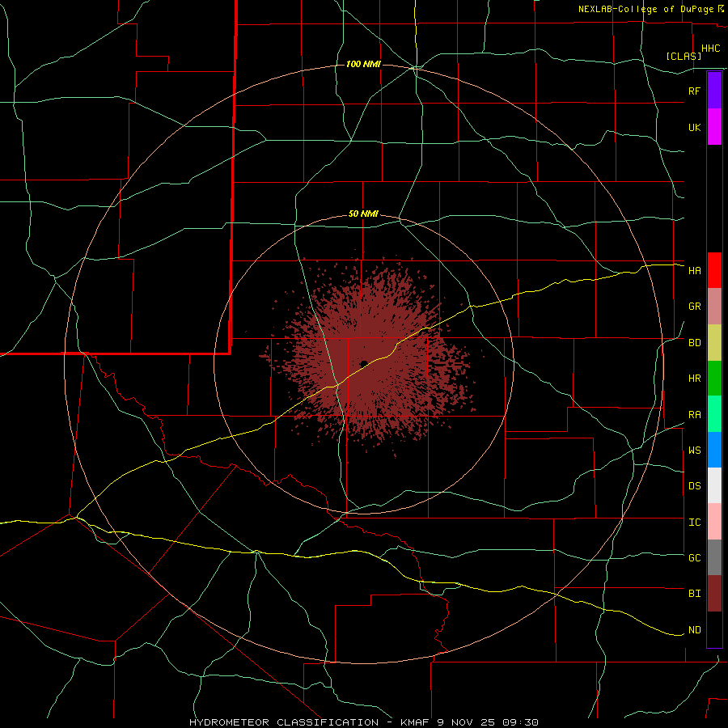
Task: Click the 09:30 timestamp
Action: (519, 722)
